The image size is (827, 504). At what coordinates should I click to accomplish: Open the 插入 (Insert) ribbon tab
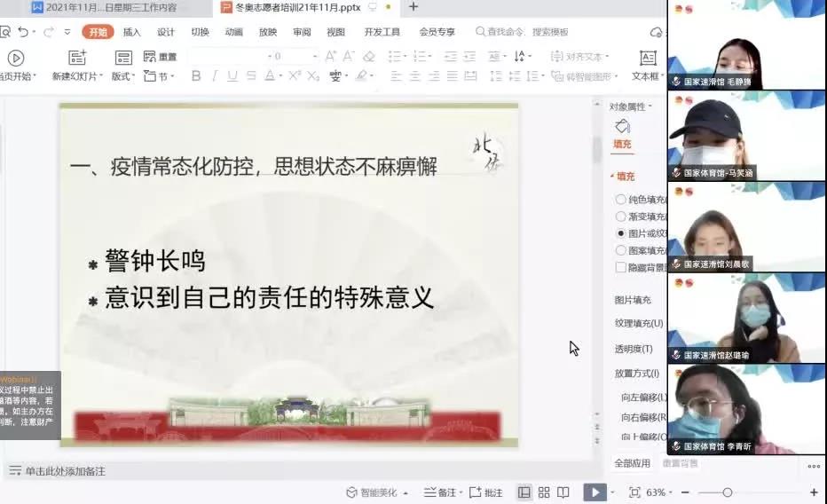click(x=131, y=32)
